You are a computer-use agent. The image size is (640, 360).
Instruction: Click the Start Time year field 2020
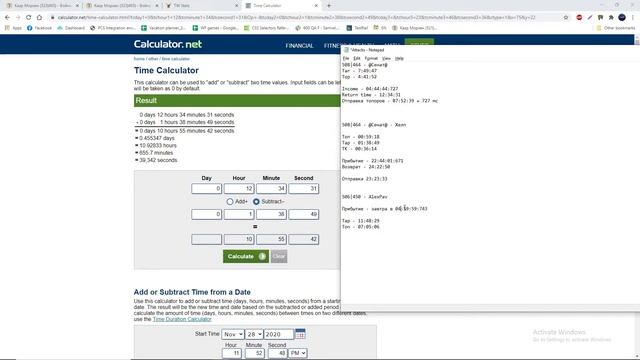278,334
